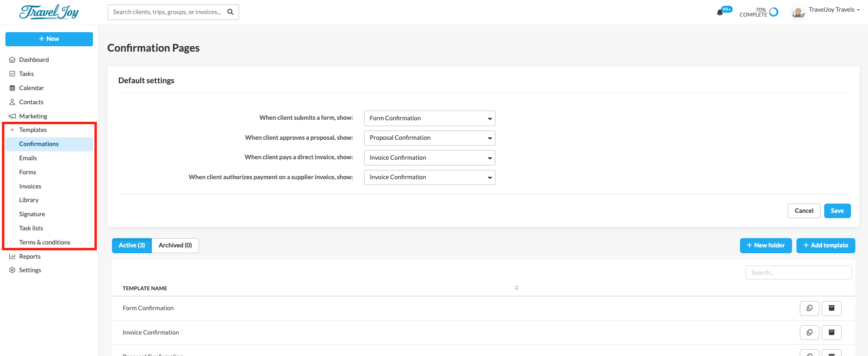
Task: Click the Calendar icon in sidebar
Action: [x=12, y=88]
